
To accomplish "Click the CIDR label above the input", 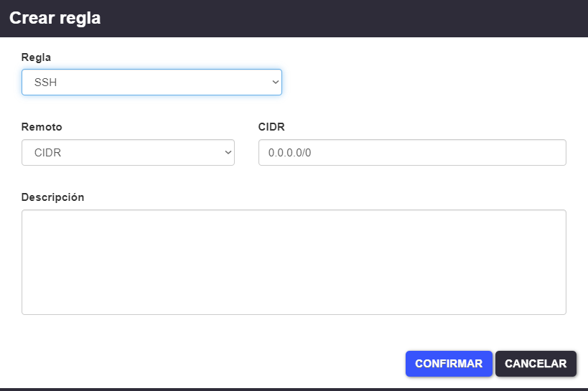I will 271,127.
